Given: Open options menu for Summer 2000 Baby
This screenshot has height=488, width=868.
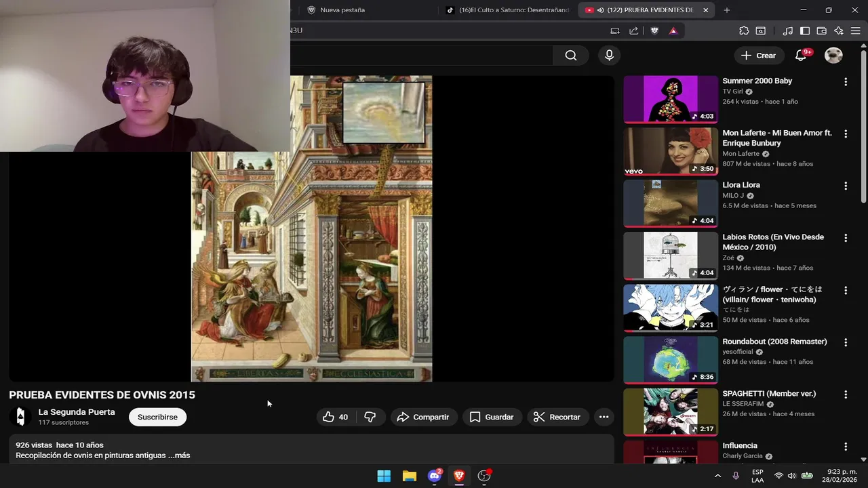Looking at the screenshot, I should pyautogui.click(x=846, y=82).
